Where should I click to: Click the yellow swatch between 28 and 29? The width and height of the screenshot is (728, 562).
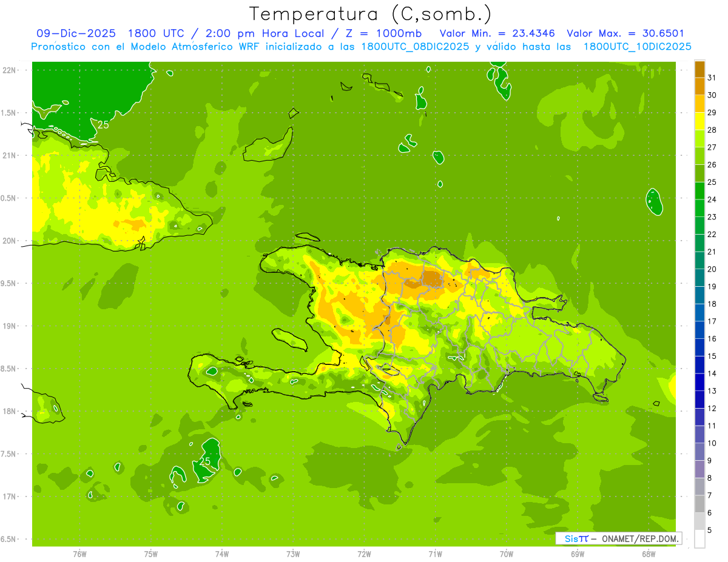click(x=699, y=121)
